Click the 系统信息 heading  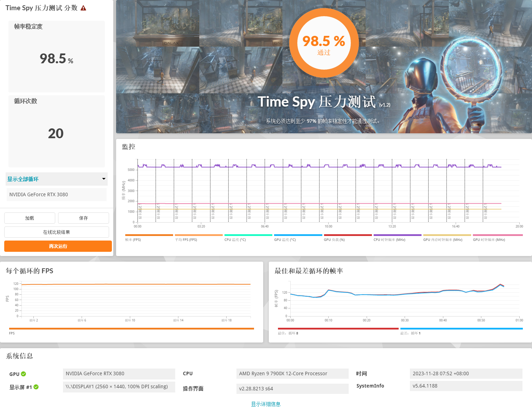[19, 356]
